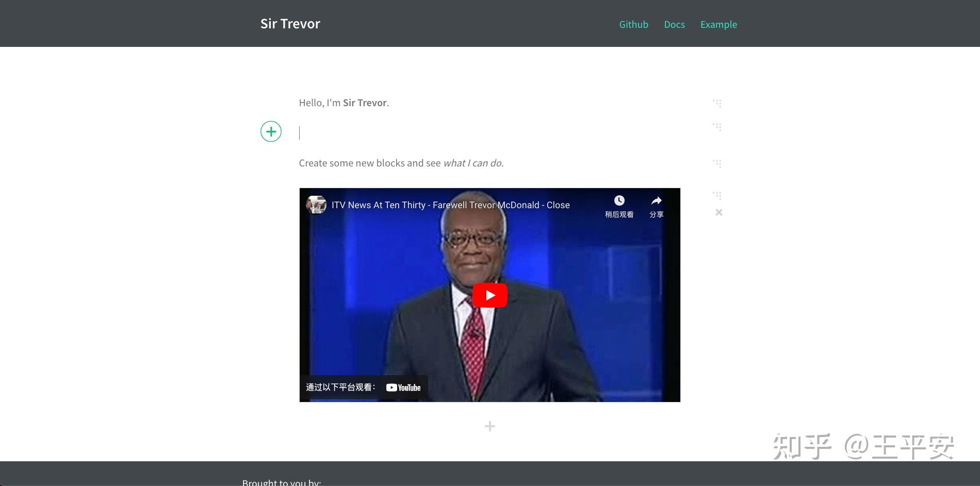Click the 'Hello, I'm Sir Trevor.' text
This screenshot has height=486, width=980.
344,103
